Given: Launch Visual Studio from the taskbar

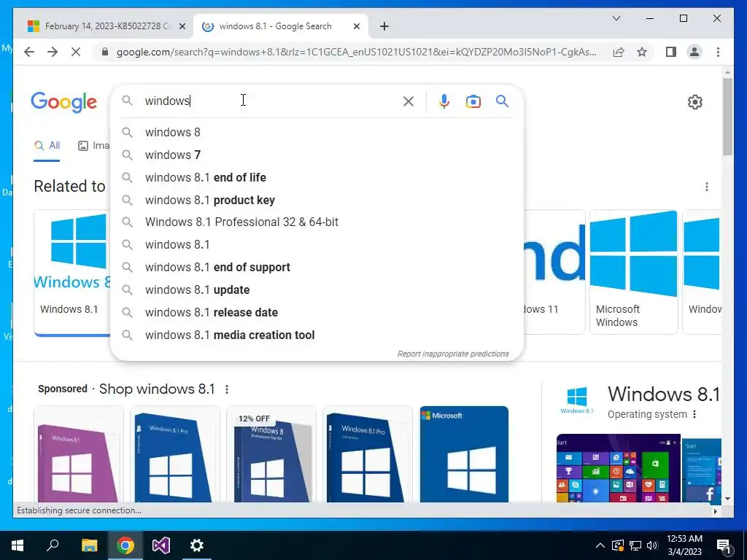Looking at the screenshot, I should tap(161, 545).
